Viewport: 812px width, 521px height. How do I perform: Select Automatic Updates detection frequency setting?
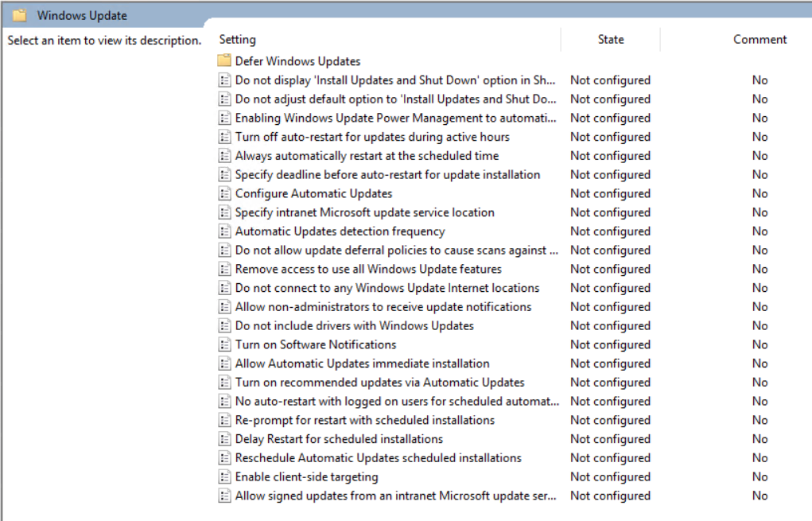click(340, 231)
